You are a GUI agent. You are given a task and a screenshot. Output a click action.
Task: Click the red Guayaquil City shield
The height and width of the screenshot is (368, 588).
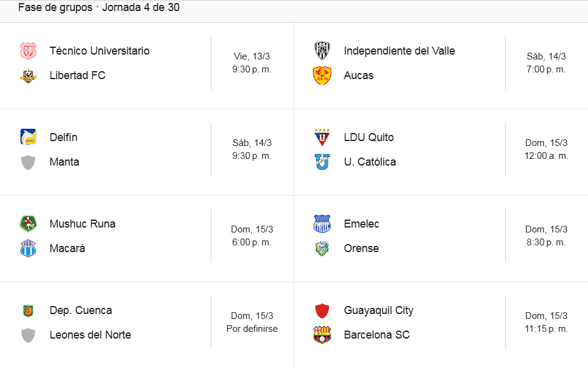pos(322,310)
